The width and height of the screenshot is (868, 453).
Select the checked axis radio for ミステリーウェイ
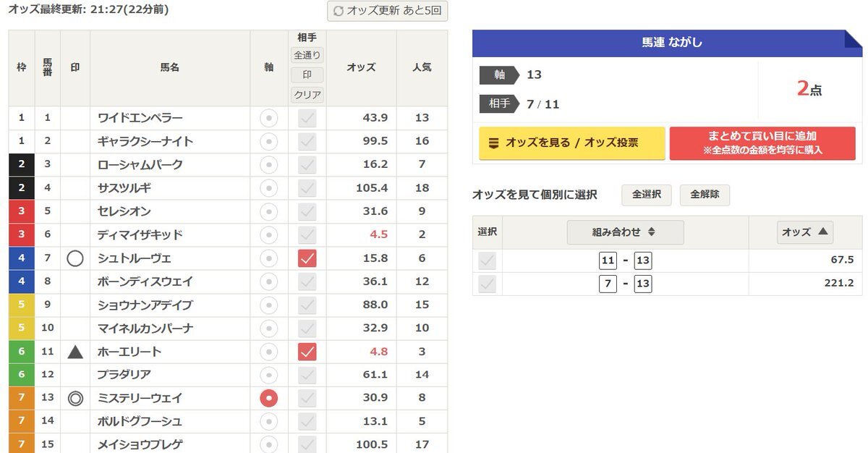pos(268,398)
